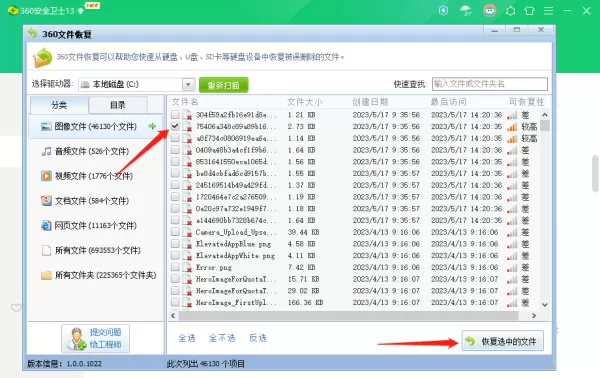600x378 pixels.
Task: Check the box for Camera_Upload_Upse file
Action: pos(175,232)
